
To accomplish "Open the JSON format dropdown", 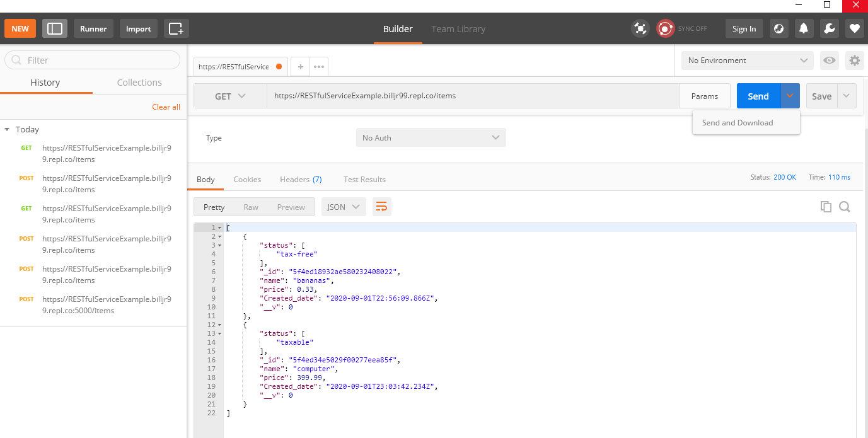I will pos(344,207).
